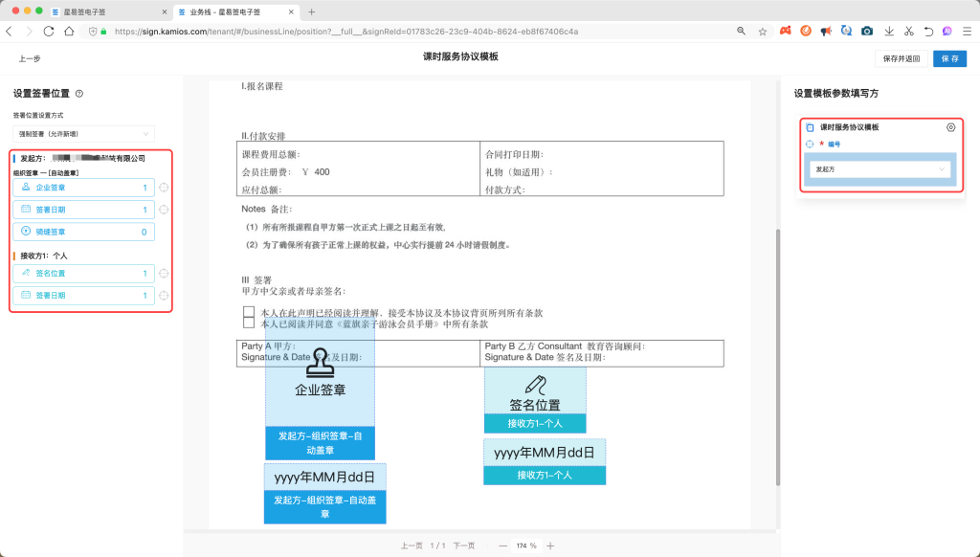Image resolution: width=980 pixels, height=557 pixels.
Task: Click the blue 保存 button
Action: tap(950, 58)
